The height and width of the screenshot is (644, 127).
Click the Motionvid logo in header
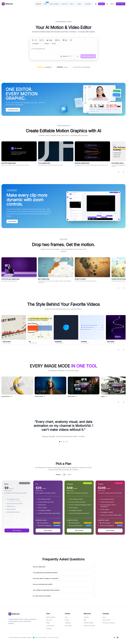click(7, 4)
